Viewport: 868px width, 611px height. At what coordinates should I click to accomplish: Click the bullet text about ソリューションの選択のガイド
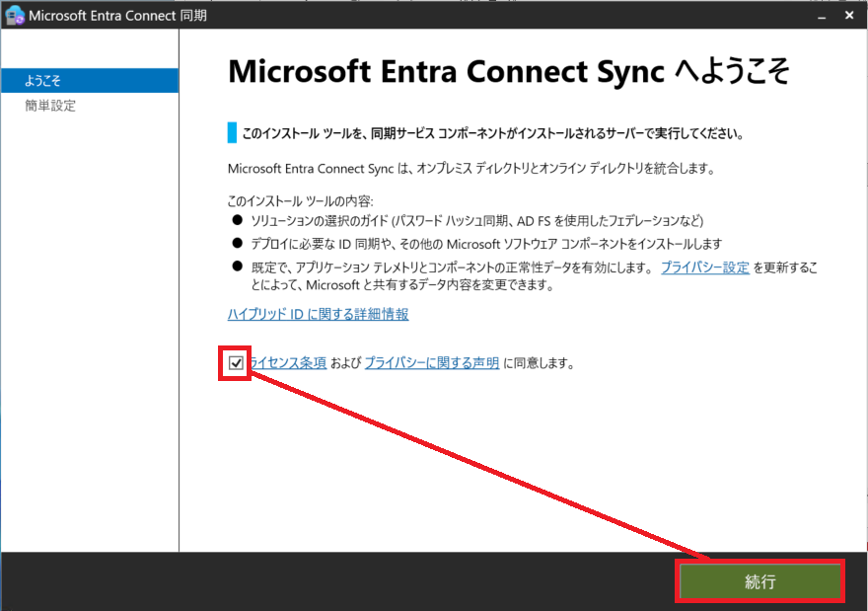point(477,221)
